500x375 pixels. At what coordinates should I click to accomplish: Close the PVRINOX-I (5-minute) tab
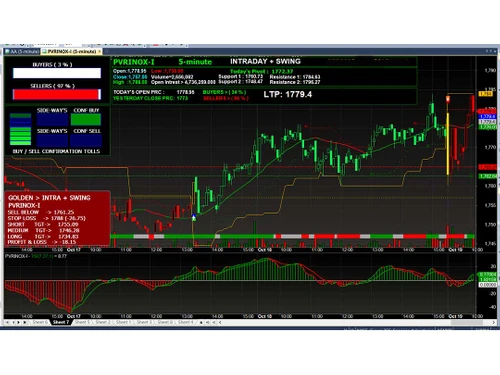pos(100,52)
